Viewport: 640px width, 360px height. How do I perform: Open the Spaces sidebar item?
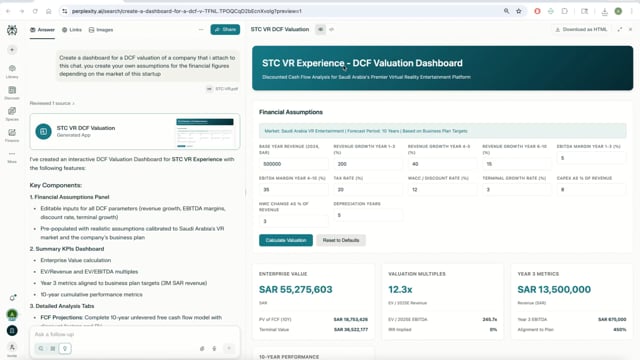click(12, 114)
